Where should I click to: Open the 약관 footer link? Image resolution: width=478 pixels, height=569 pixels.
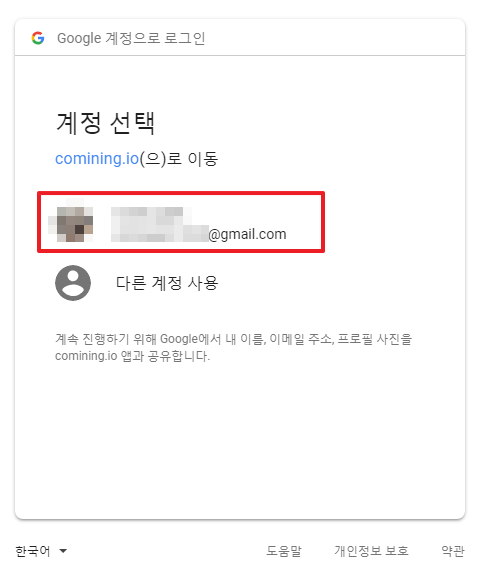point(453,551)
